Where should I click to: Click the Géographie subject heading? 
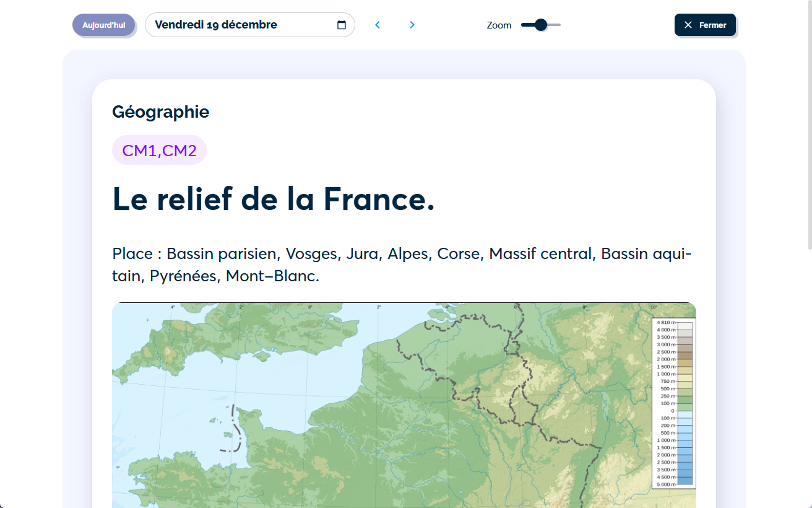[160, 112]
